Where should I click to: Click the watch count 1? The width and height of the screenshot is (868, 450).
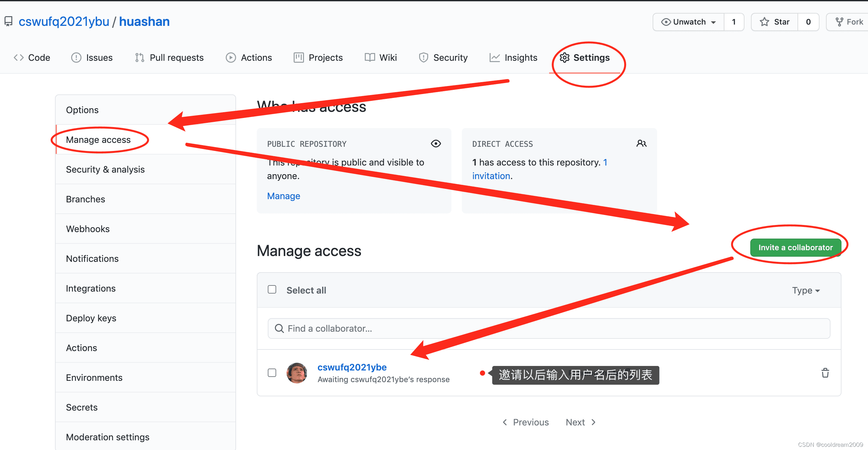(x=733, y=22)
